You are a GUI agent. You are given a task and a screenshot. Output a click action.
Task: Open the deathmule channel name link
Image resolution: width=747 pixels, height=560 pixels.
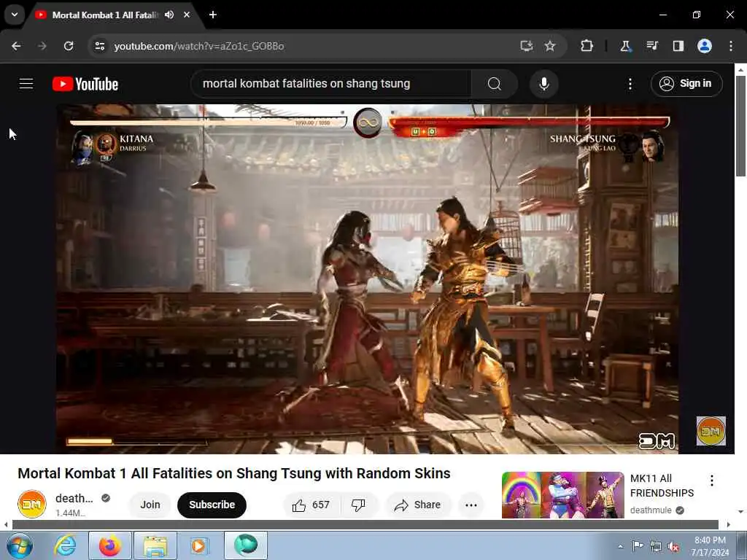pyautogui.click(x=74, y=499)
